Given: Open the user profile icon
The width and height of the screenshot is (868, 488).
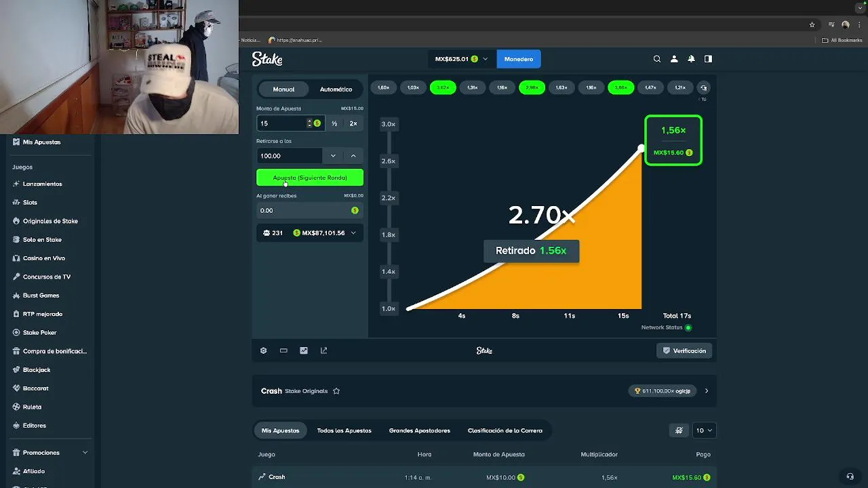Looking at the screenshot, I should point(674,59).
